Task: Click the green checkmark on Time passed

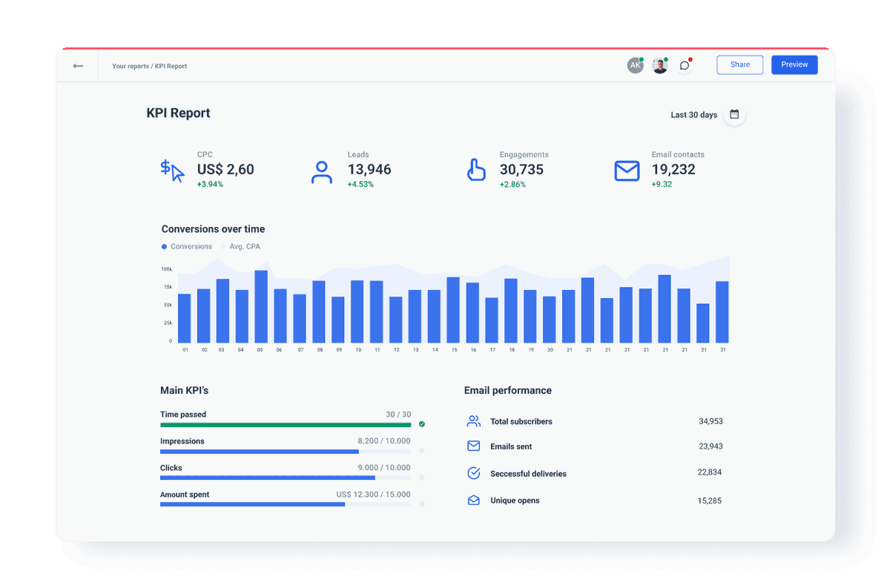Action: (x=422, y=423)
